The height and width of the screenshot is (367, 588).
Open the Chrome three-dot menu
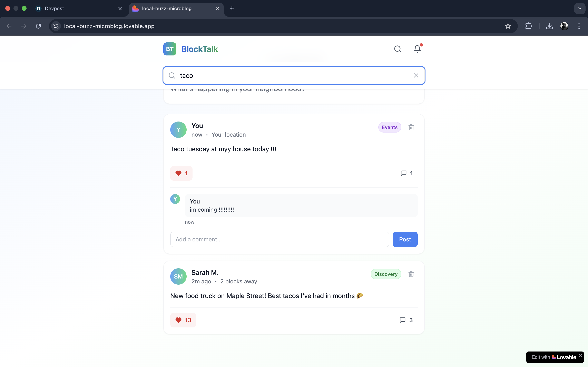[579, 26]
